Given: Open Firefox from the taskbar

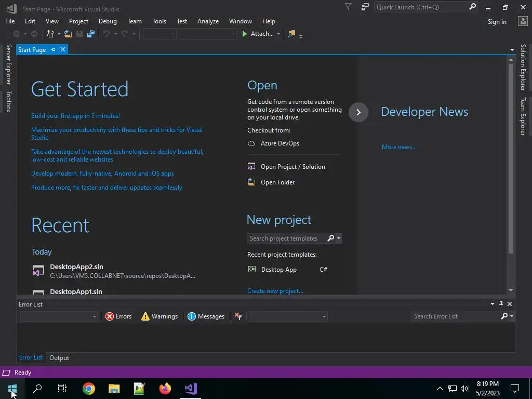Looking at the screenshot, I should click(165, 389).
